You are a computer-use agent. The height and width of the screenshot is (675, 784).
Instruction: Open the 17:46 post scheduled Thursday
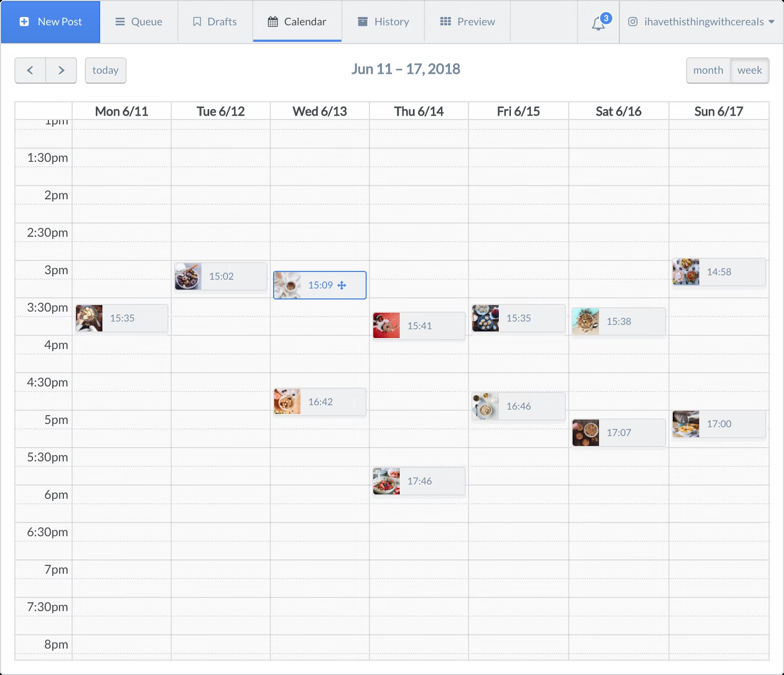click(418, 481)
